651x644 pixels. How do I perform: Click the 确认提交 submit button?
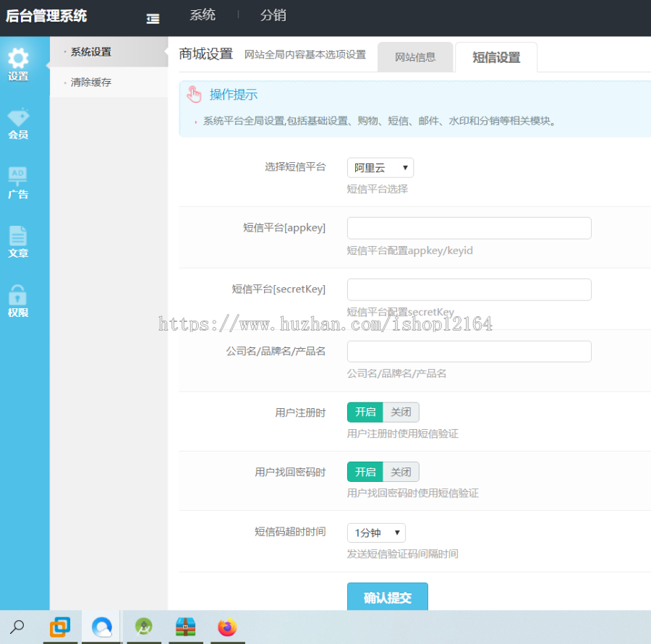pos(387,598)
